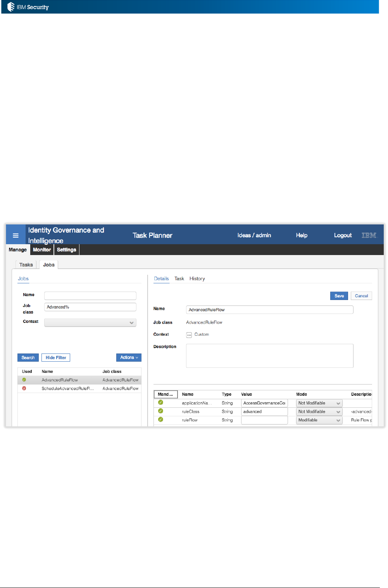Viewport: 388px width, 588px height.
Task: Open Mode dropdown for applicationNa row
Action: pyautogui.click(x=319, y=403)
